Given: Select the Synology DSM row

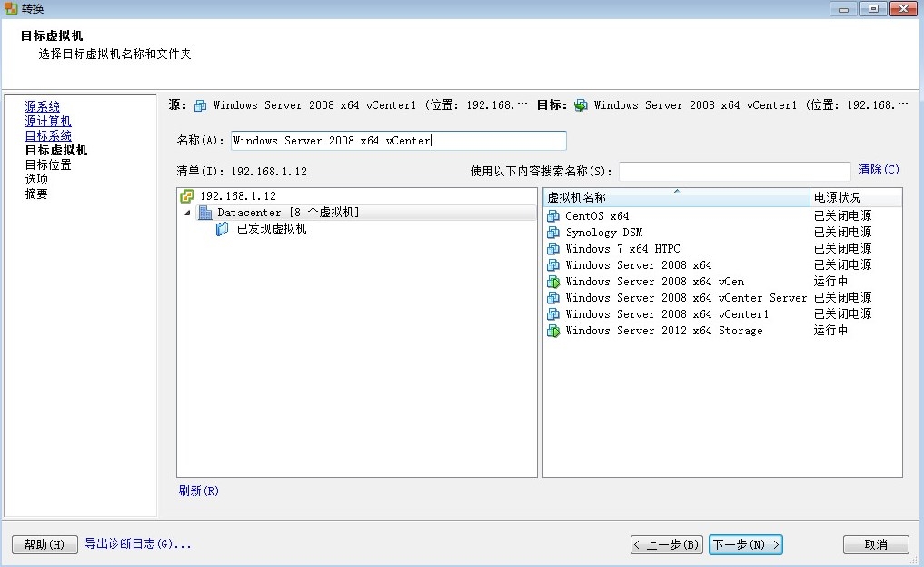Looking at the screenshot, I should tap(722, 233).
